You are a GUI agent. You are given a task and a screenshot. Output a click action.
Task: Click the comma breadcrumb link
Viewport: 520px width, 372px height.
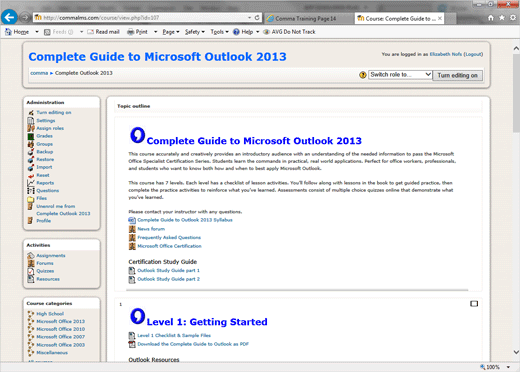click(39, 73)
